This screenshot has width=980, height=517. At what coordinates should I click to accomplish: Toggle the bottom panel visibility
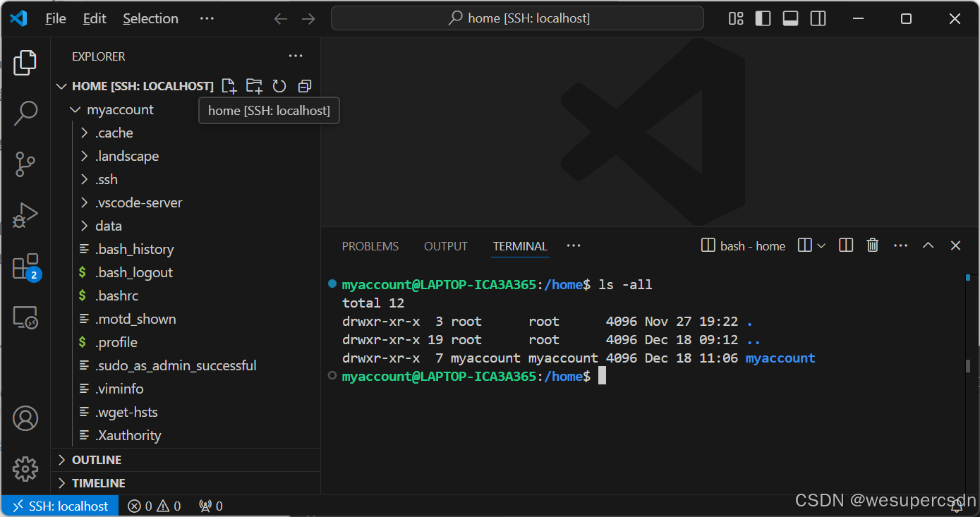790,18
